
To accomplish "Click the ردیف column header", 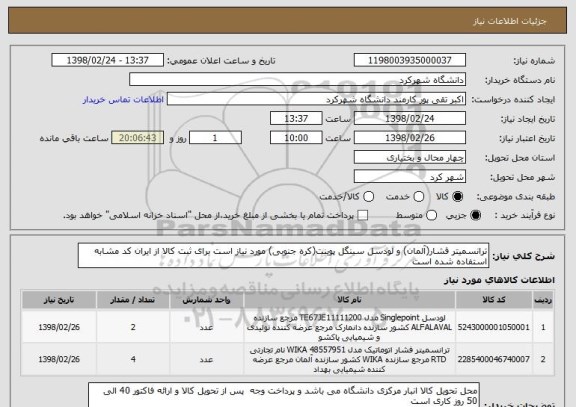I will [543, 300].
